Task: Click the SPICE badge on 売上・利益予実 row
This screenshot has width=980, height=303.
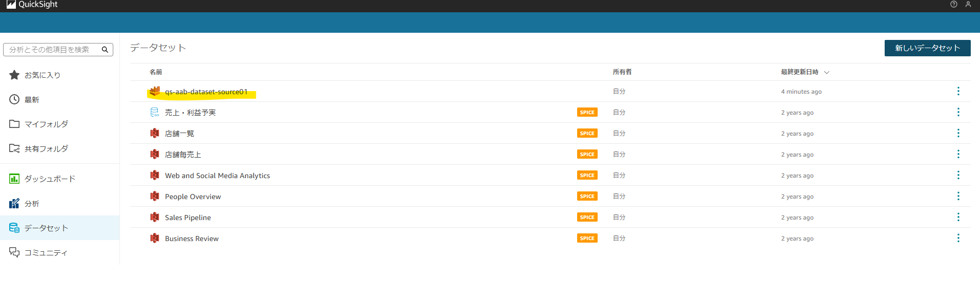Action: [x=587, y=112]
